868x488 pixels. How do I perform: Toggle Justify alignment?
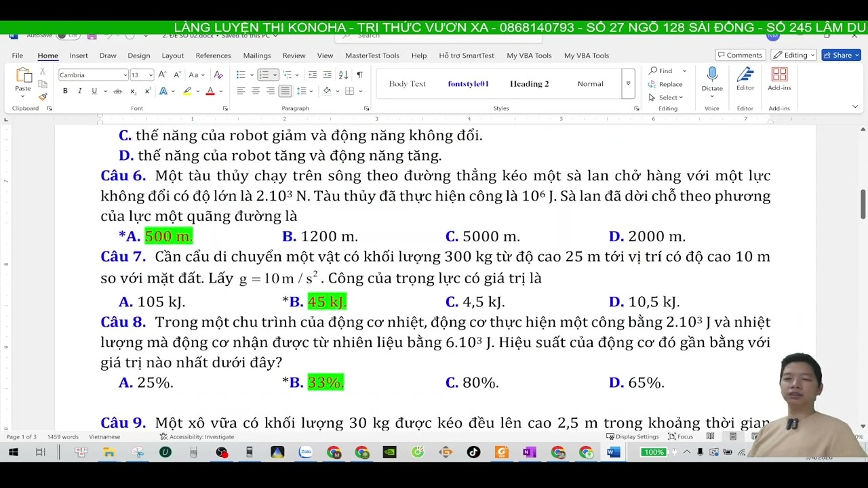285,91
